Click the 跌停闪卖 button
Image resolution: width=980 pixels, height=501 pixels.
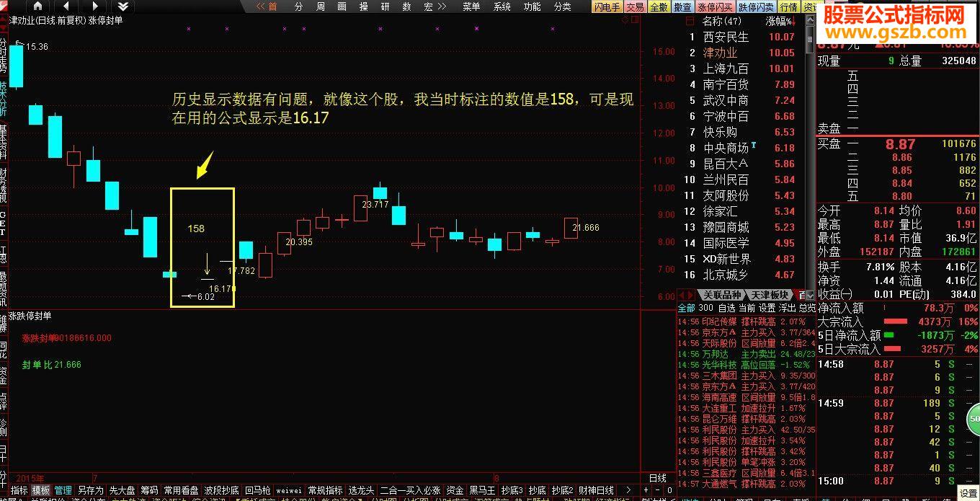pyautogui.click(x=755, y=6)
